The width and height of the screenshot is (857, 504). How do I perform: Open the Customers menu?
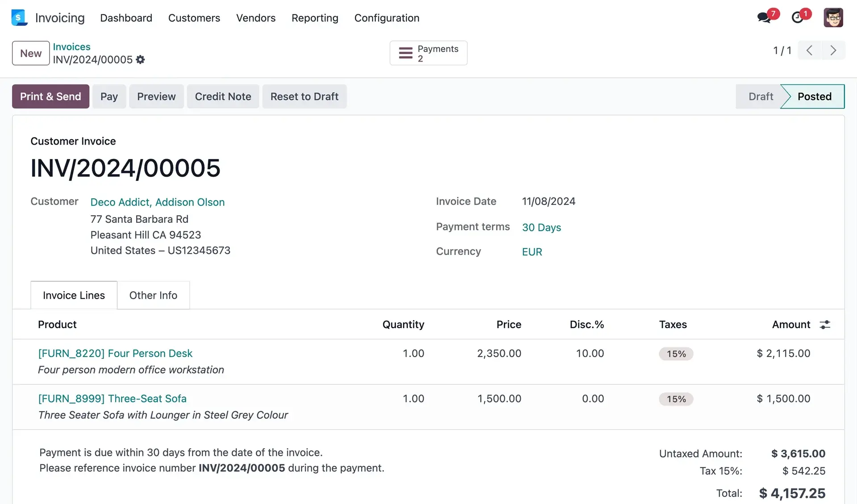(x=194, y=18)
